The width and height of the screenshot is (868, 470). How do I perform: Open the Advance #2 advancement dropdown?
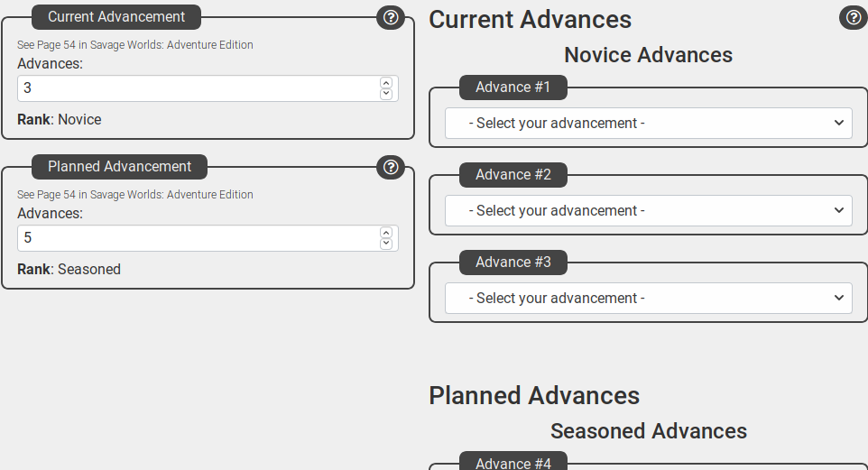[648, 210]
